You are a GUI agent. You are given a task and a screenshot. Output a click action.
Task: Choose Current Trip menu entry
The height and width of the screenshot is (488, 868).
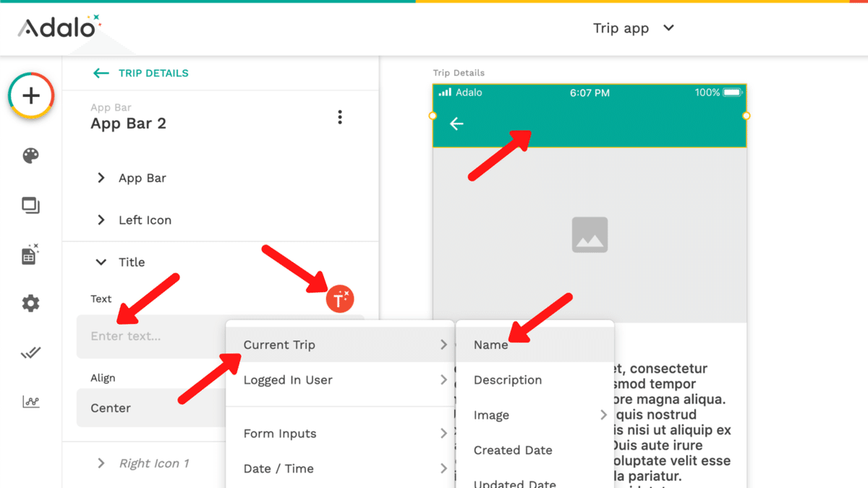pyautogui.click(x=340, y=345)
